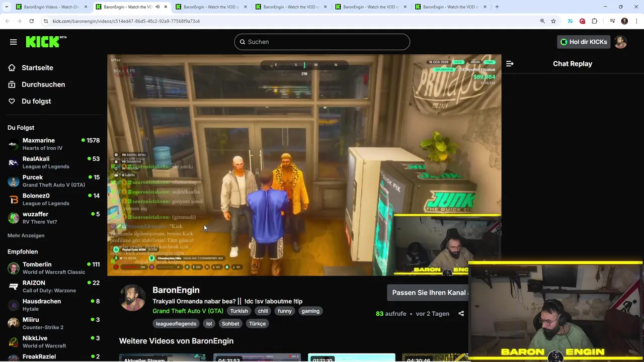The image size is (644, 362).
Task: Open RealAkali followed channel
Action: [53, 162]
